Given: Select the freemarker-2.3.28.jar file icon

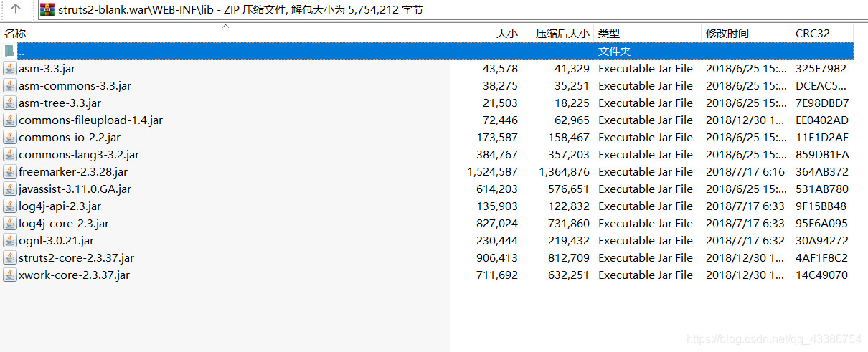Looking at the screenshot, I should pyautogui.click(x=10, y=172).
